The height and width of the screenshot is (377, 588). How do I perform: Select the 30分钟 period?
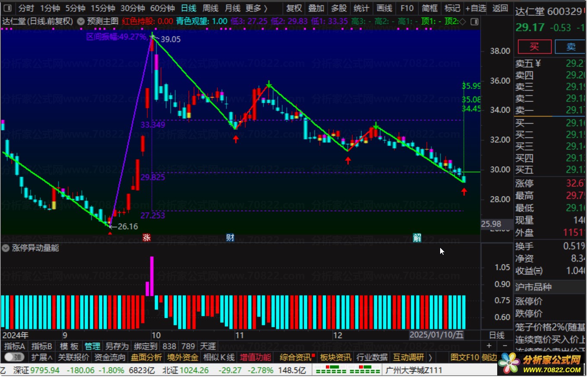tap(132, 8)
